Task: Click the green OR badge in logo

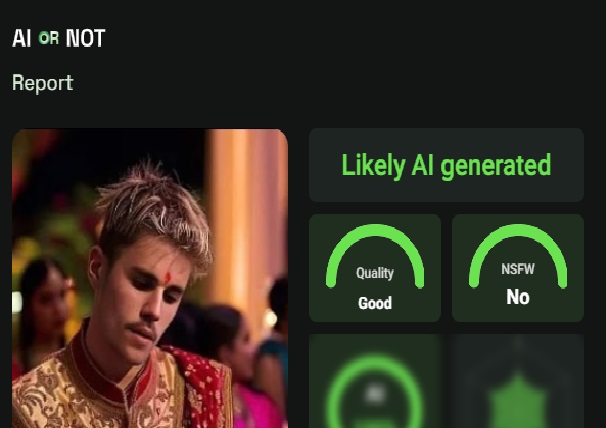Action: [x=49, y=38]
